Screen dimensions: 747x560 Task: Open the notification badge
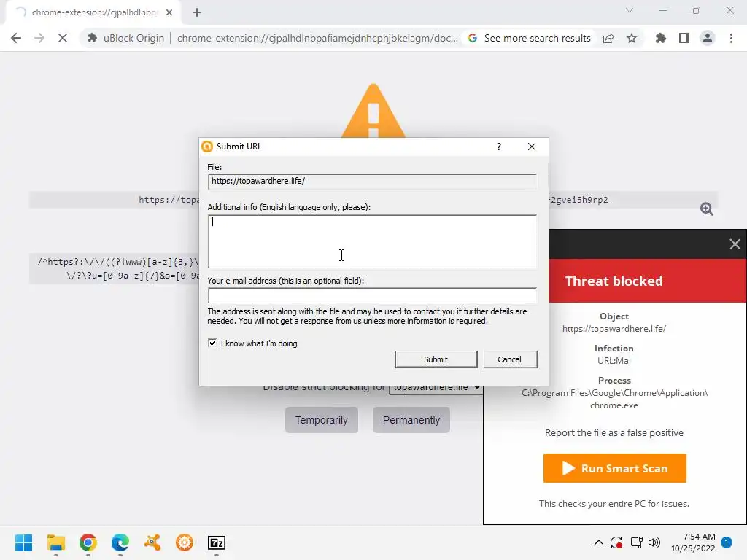coord(727,542)
